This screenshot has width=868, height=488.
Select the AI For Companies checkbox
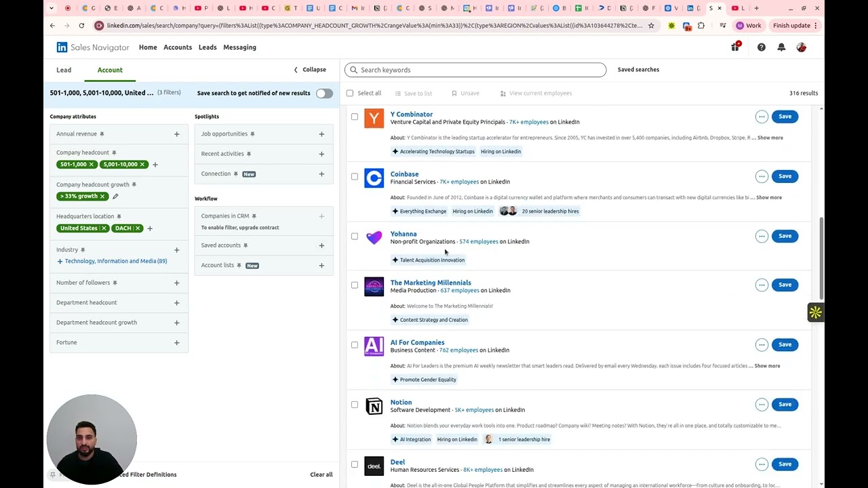coord(355,344)
